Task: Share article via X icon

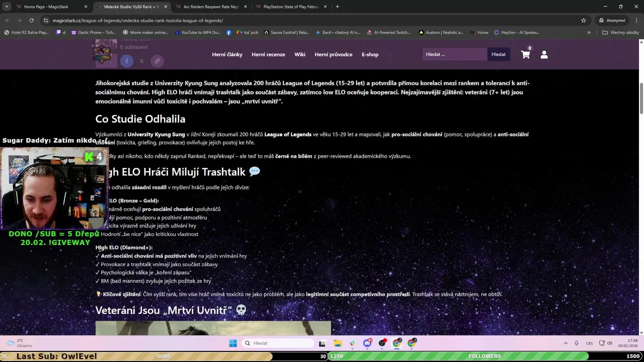Action: [142, 61]
